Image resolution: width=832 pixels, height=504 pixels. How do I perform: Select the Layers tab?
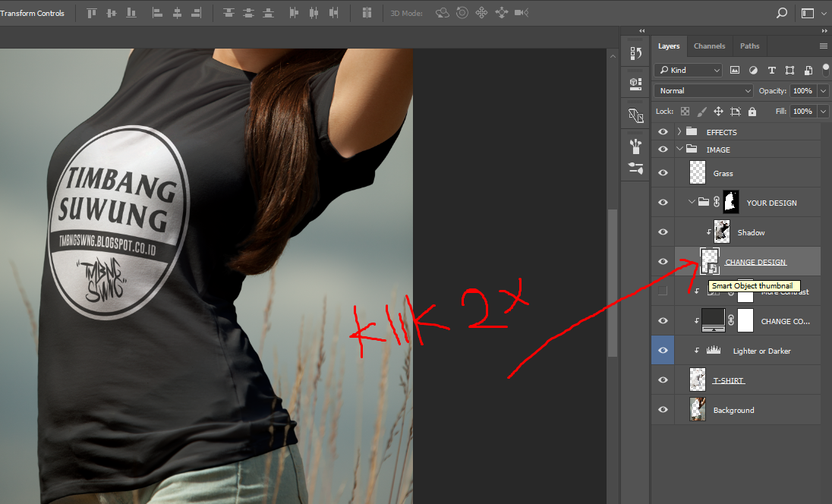(669, 46)
